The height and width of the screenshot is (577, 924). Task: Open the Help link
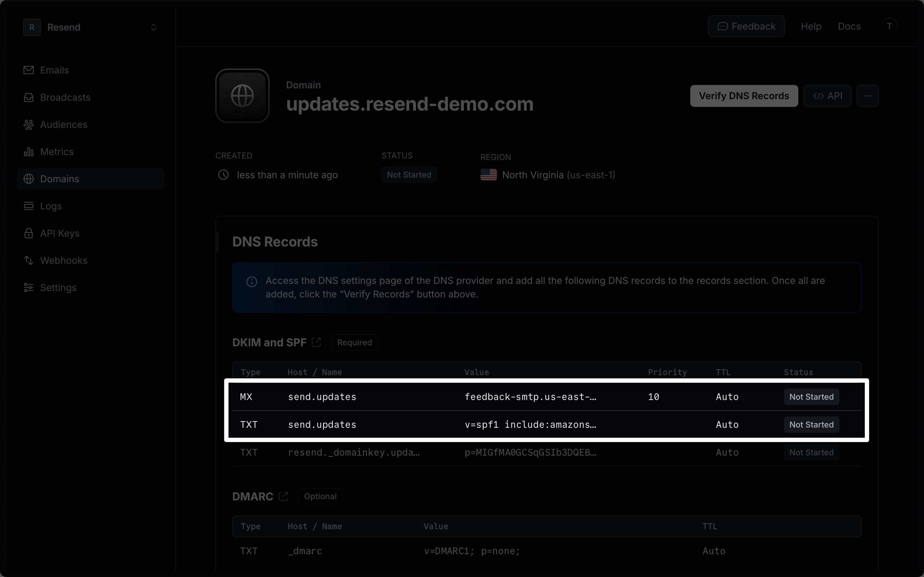(x=811, y=26)
